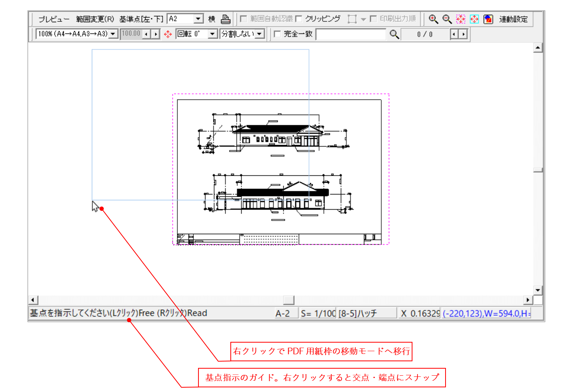The image size is (572, 392).
Task: Click the 連動設定 button
Action: 513,19
